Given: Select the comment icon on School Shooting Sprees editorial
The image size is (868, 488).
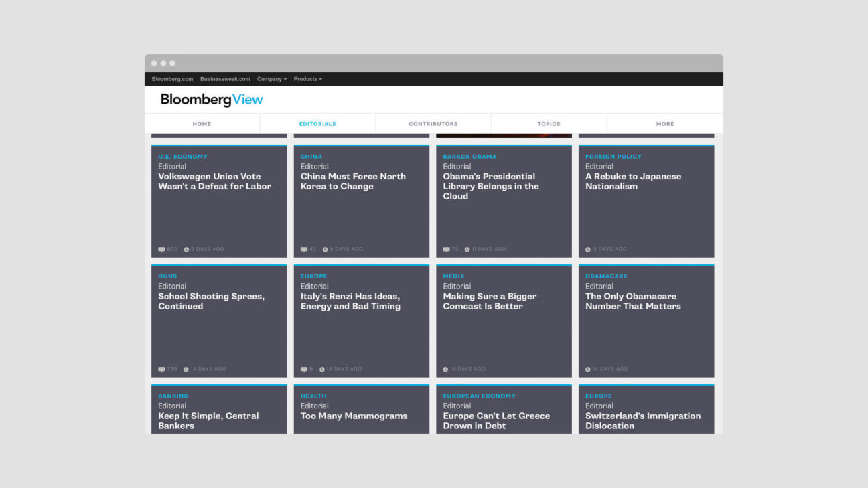Looking at the screenshot, I should pyautogui.click(x=161, y=368).
